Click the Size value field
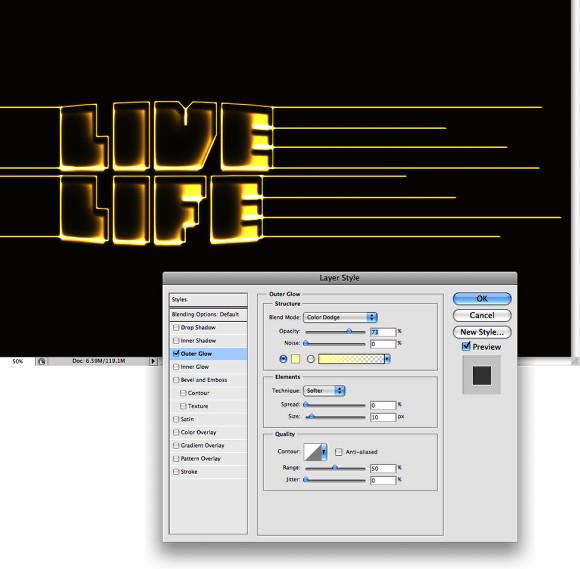Viewport: 580px width, 569px height. (x=383, y=417)
